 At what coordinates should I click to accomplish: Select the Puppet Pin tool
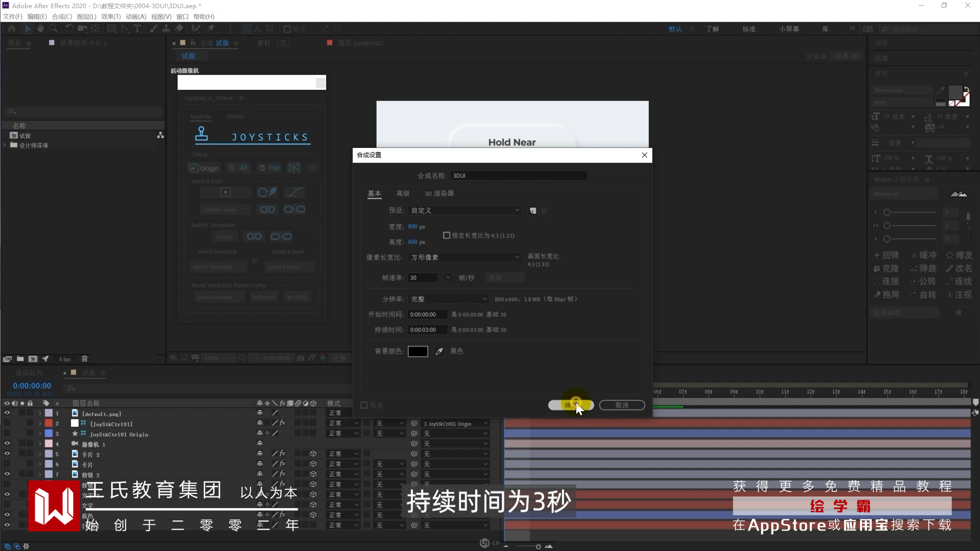tap(211, 29)
